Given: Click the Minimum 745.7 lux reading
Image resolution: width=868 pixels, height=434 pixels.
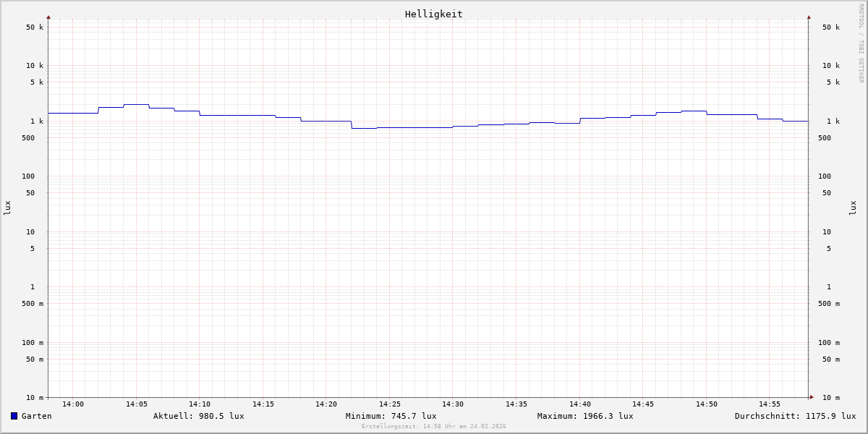Looking at the screenshot, I should pyautogui.click(x=391, y=416).
